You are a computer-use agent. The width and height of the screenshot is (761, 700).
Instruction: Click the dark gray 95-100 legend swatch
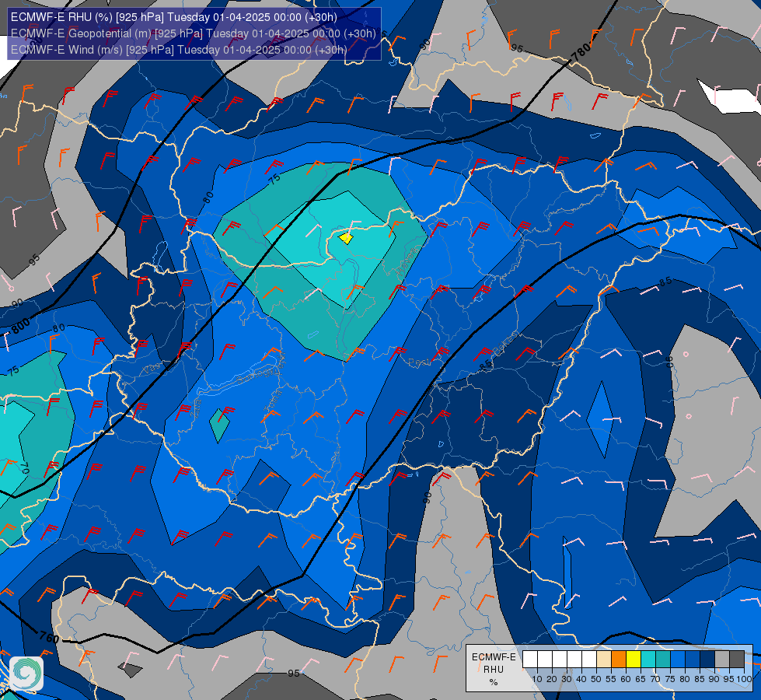(737, 660)
